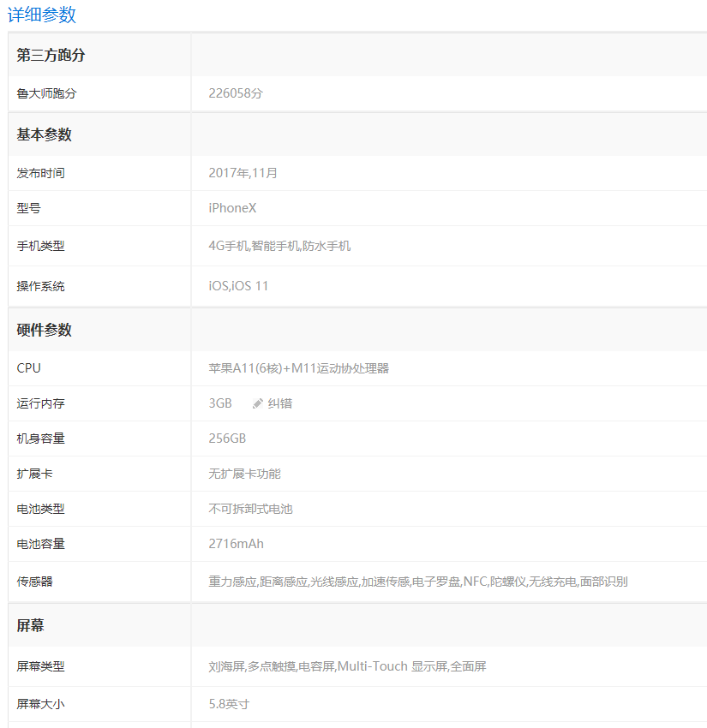This screenshot has width=707, height=728.
Task: Click the 不可拆卸式电池 battery type value
Action: pyautogui.click(x=250, y=509)
